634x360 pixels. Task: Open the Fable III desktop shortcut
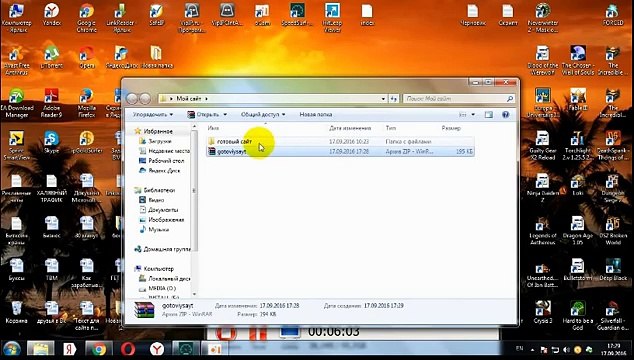pyautogui.click(x=578, y=100)
